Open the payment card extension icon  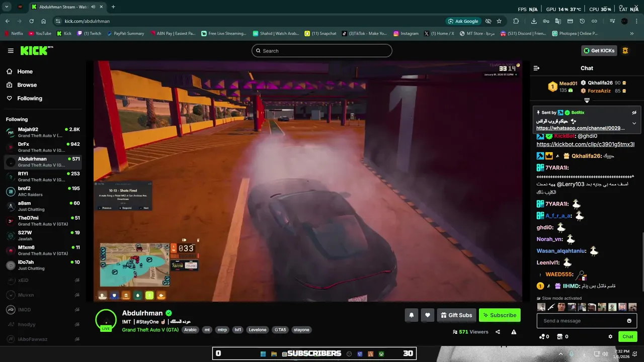pyautogui.click(x=570, y=21)
